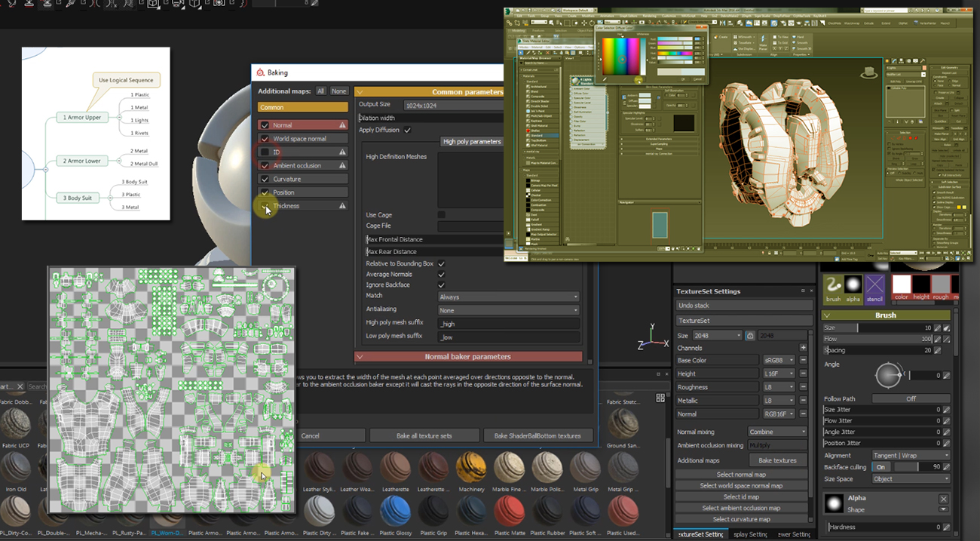Screen dimensions: 980x541
Task: Select the Common entry in Baking list
Action: (x=303, y=108)
